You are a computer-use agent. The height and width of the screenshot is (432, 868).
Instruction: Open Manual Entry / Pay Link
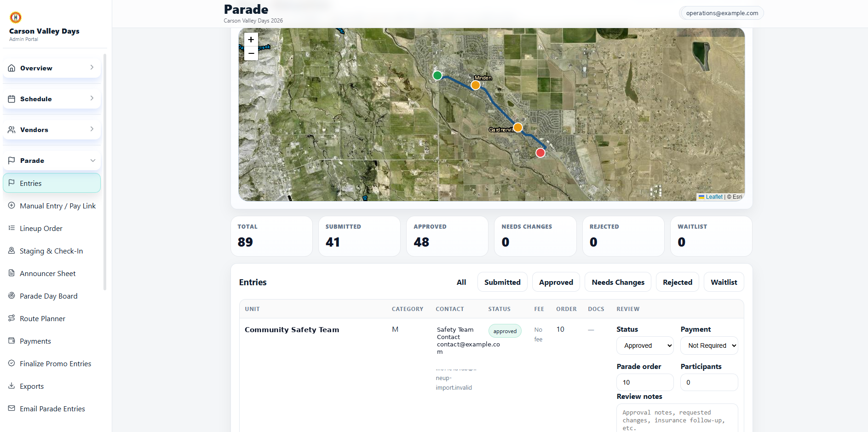tap(52, 206)
